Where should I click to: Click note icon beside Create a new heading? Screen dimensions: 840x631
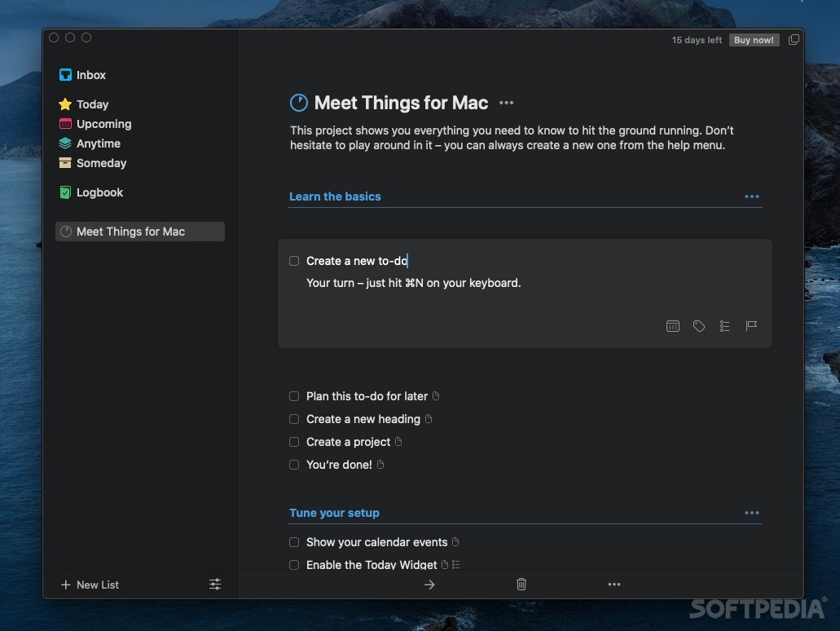[429, 419]
